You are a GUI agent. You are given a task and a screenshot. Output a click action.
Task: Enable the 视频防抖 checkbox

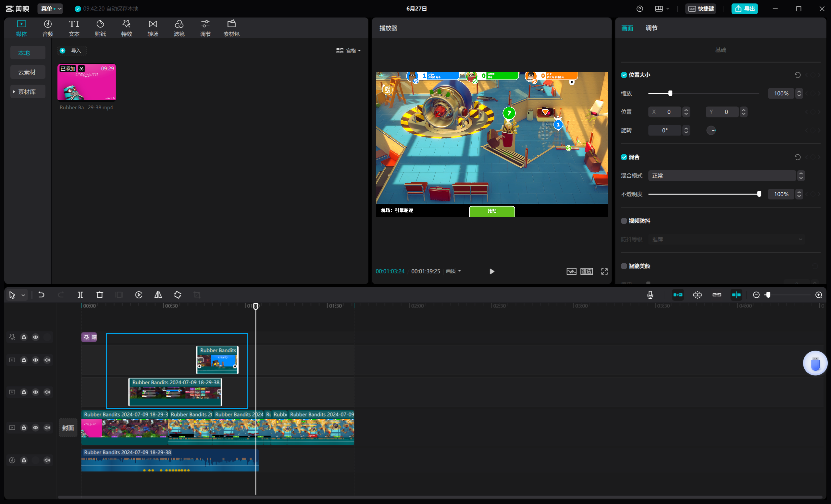[624, 221]
